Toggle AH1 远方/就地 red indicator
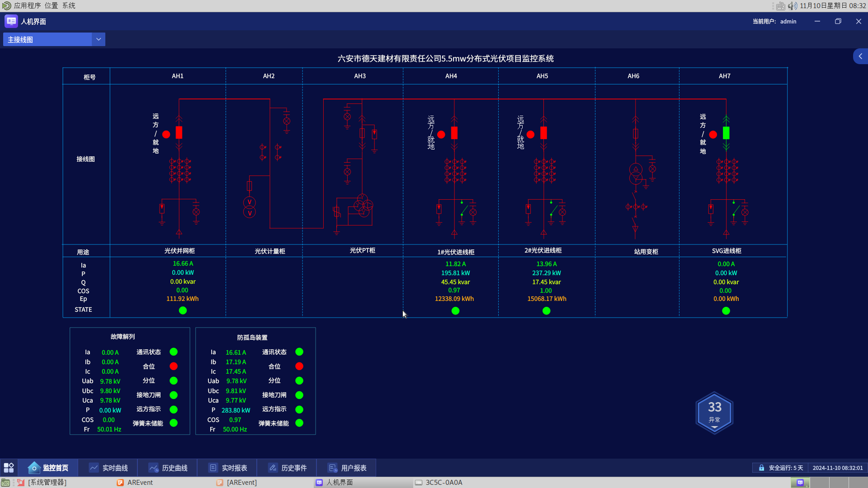The image size is (868, 488). (x=166, y=134)
